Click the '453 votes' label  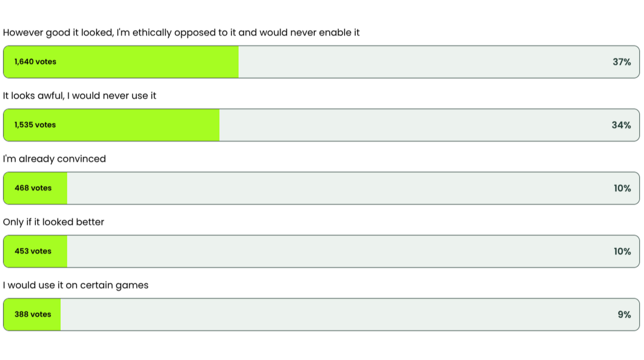(33, 251)
